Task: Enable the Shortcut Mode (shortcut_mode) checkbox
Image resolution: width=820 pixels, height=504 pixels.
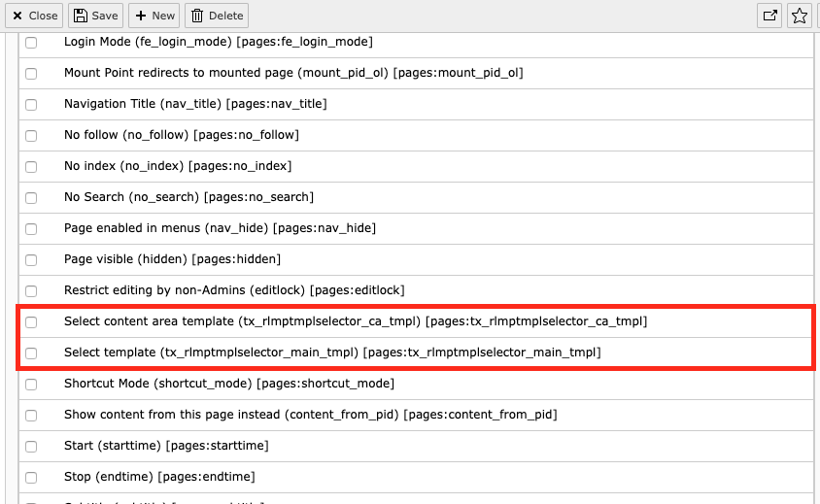Action: click(31, 385)
